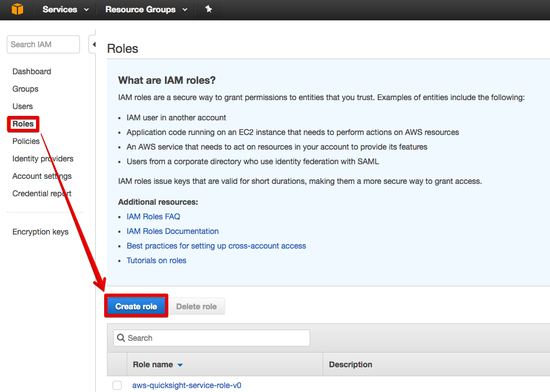Select Users in the sidebar
This screenshot has width=550, height=392.
[23, 106]
